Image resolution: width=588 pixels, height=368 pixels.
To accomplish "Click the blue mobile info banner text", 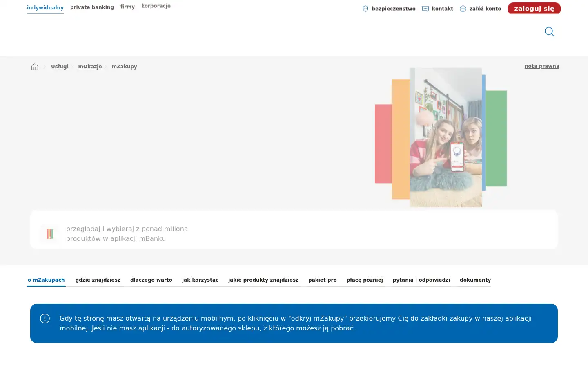I will pyautogui.click(x=296, y=323).
